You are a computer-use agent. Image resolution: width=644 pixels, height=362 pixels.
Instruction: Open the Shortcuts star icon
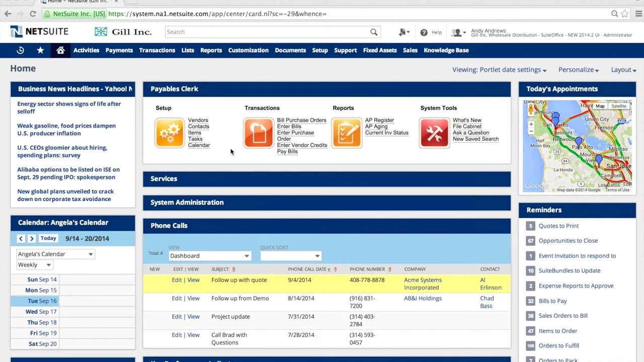click(x=40, y=50)
